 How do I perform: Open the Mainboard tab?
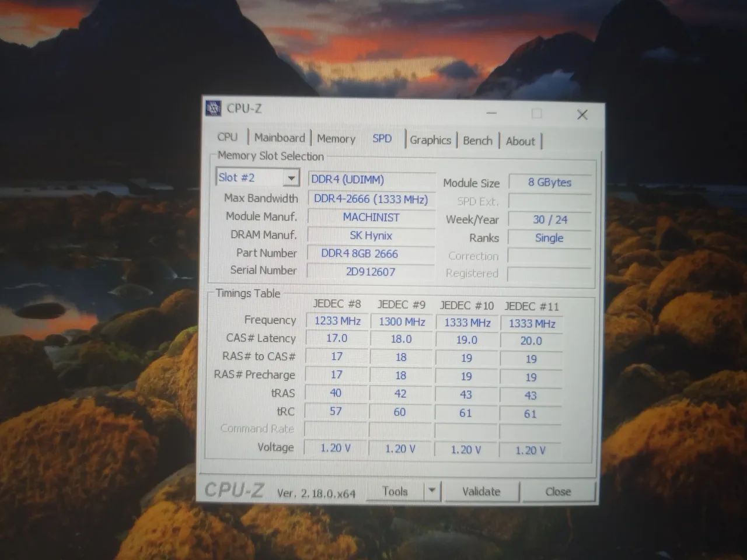pos(280,138)
